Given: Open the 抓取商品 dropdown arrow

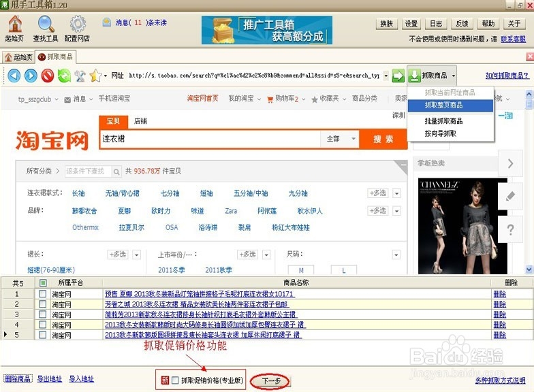Looking at the screenshot, I should 454,76.
